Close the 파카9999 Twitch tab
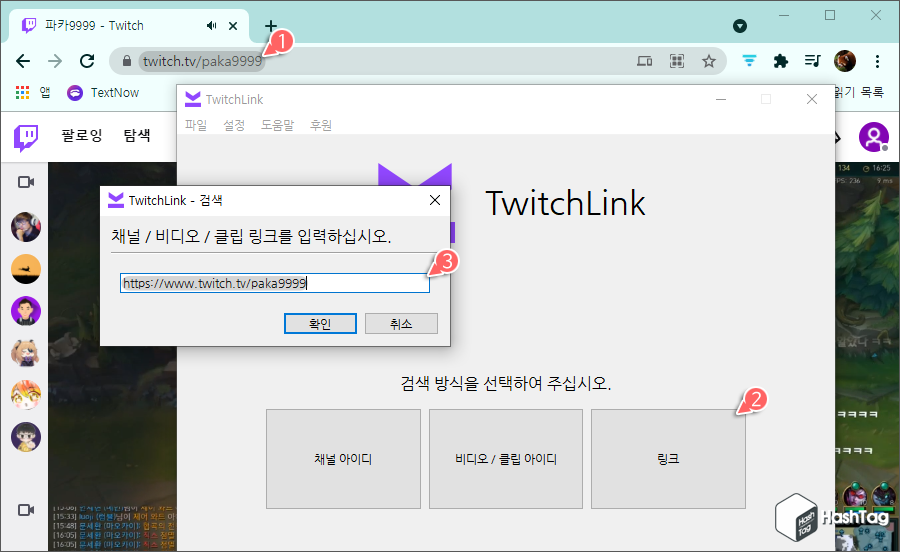This screenshot has height=552, width=900. pos(233,26)
